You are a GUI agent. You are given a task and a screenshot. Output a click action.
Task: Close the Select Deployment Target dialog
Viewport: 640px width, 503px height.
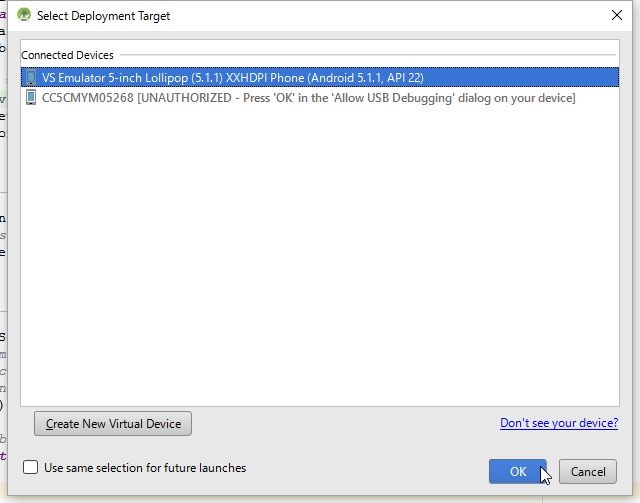point(616,15)
